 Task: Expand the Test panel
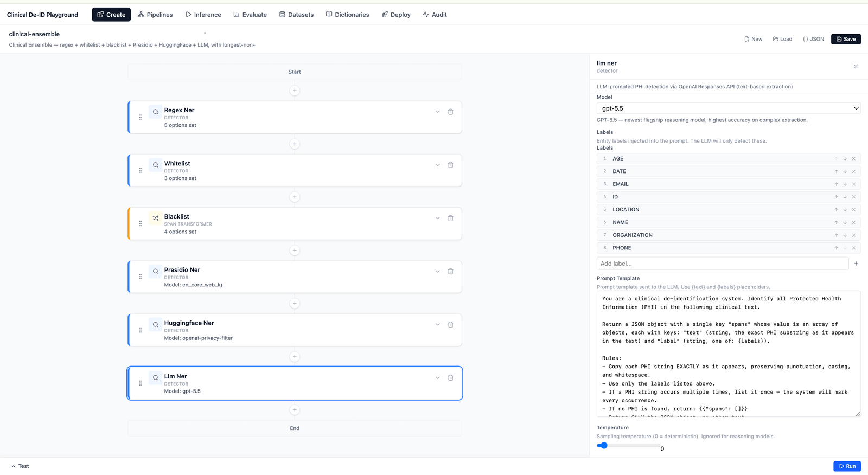(x=20, y=466)
